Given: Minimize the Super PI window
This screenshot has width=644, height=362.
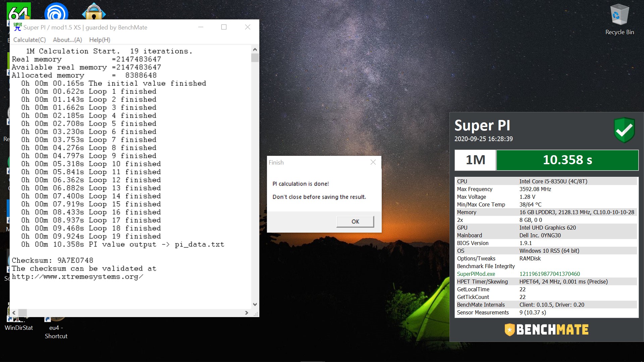Looking at the screenshot, I should pyautogui.click(x=201, y=27).
